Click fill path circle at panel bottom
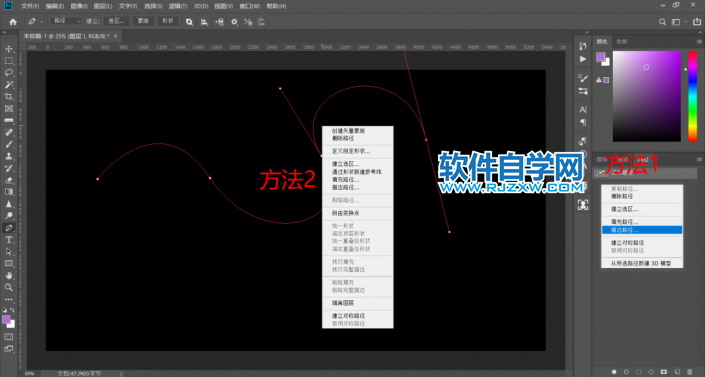 pos(614,372)
